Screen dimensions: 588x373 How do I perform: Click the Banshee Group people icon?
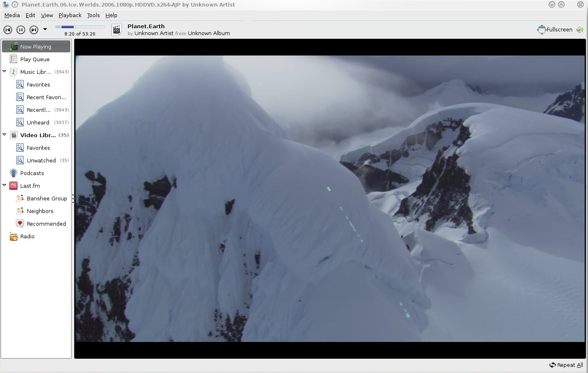(20, 198)
